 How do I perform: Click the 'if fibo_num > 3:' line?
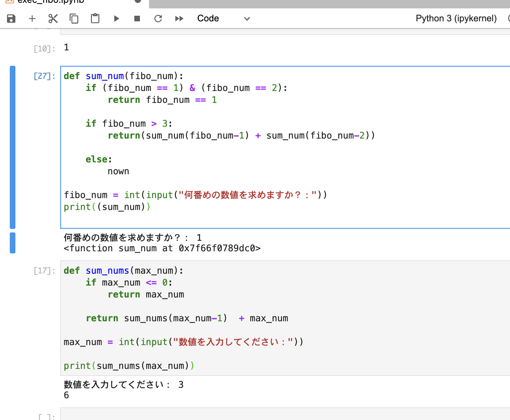[129, 124]
